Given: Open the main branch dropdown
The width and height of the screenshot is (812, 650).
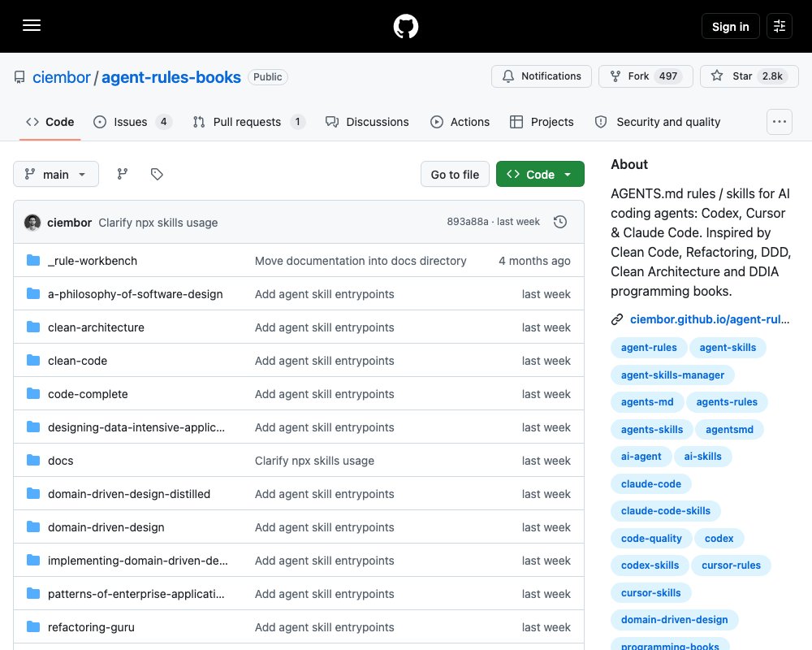Looking at the screenshot, I should point(56,174).
